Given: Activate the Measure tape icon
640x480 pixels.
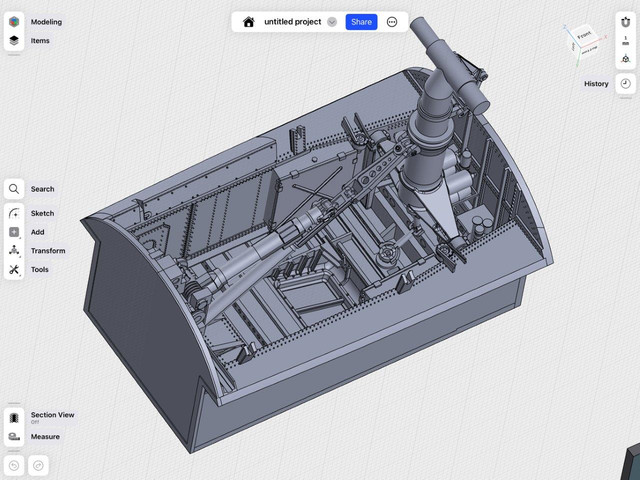Looking at the screenshot, I should point(14,437).
